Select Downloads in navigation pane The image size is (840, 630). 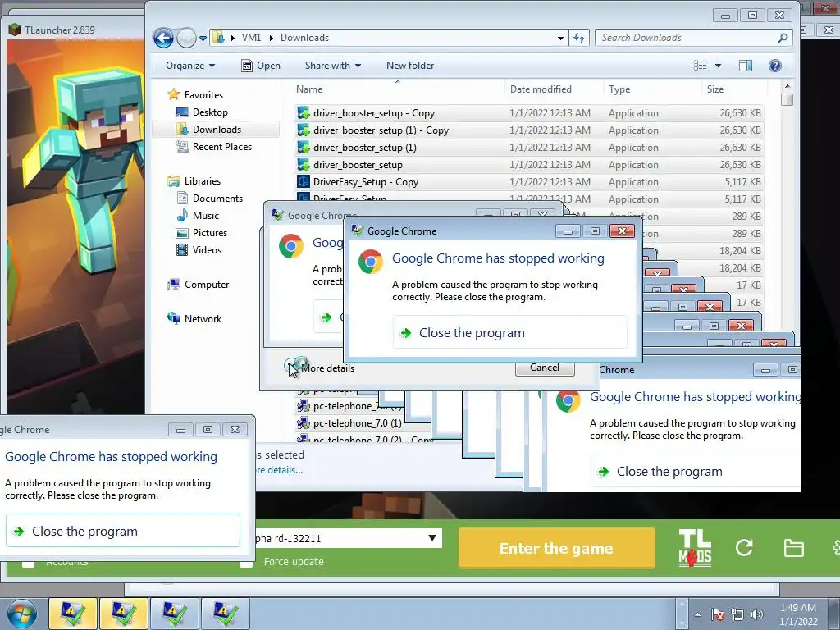click(x=209, y=129)
